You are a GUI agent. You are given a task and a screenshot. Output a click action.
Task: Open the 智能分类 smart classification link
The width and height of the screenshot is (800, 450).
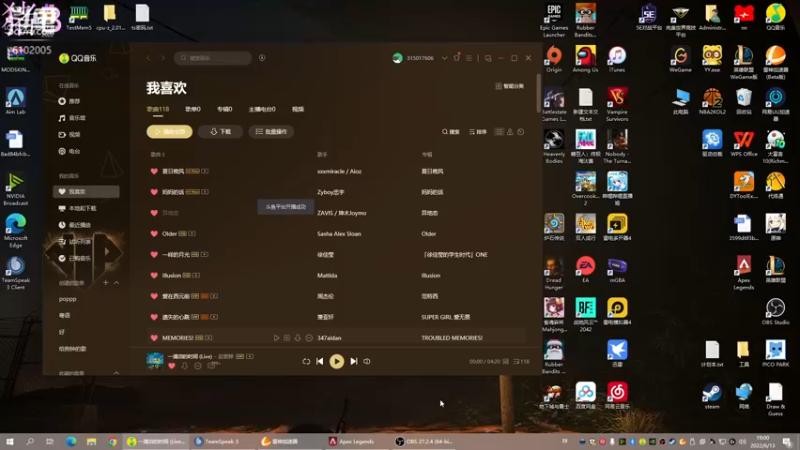pos(509,86)
